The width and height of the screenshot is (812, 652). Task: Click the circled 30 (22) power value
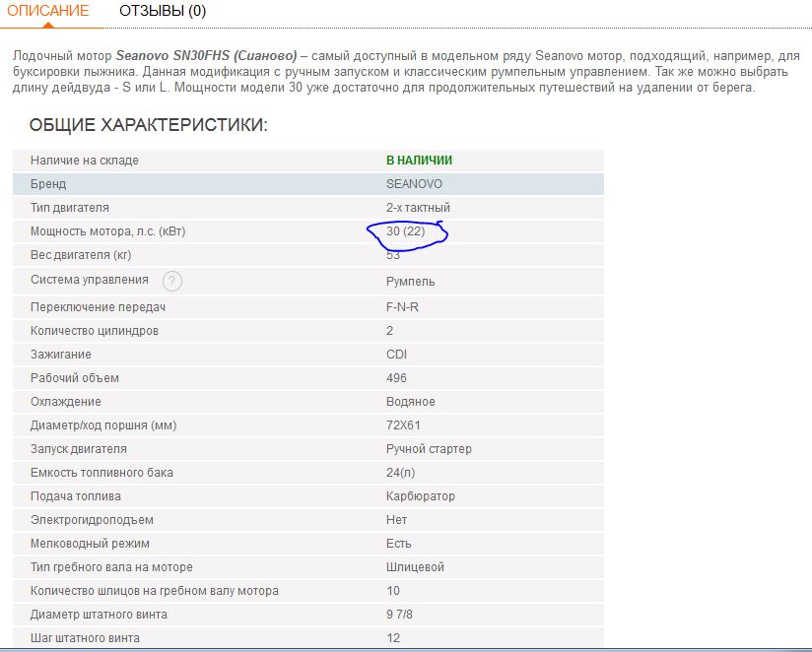point(405,231)
